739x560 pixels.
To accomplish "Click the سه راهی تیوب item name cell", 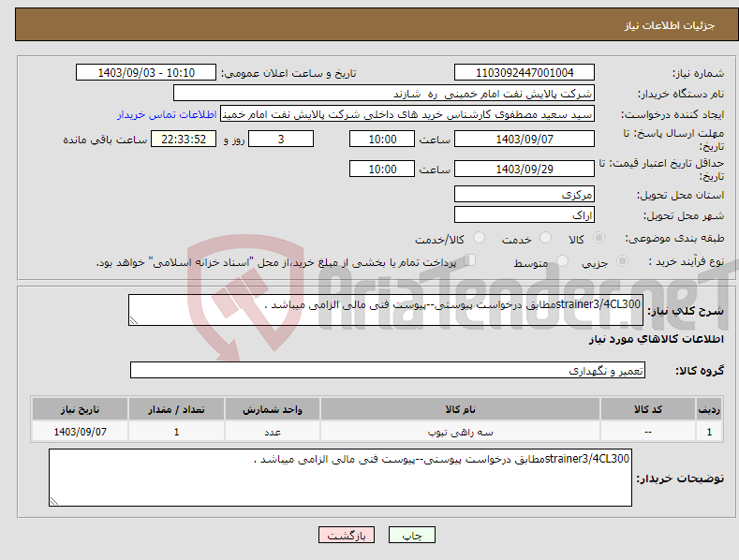I will point(460,432).
